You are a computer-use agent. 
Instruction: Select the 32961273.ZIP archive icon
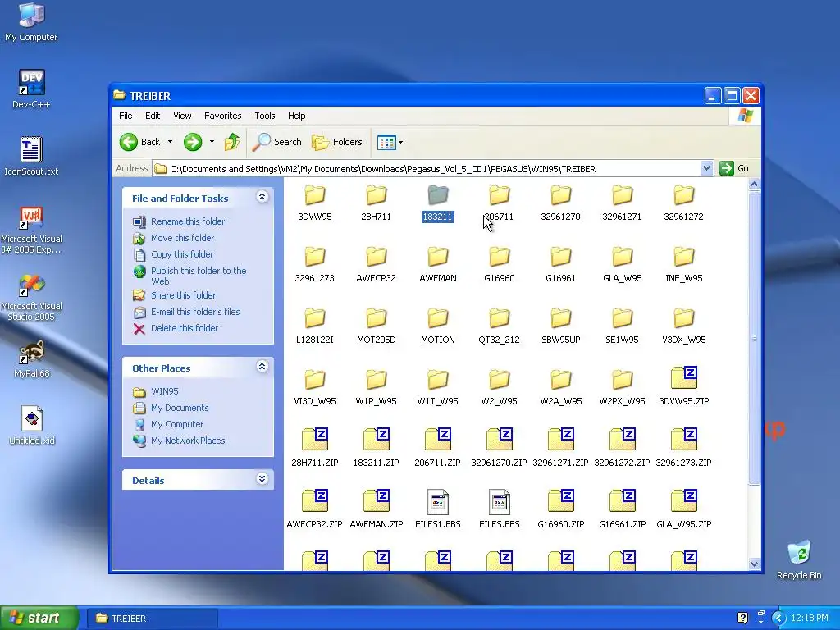(x=684, y=440)
